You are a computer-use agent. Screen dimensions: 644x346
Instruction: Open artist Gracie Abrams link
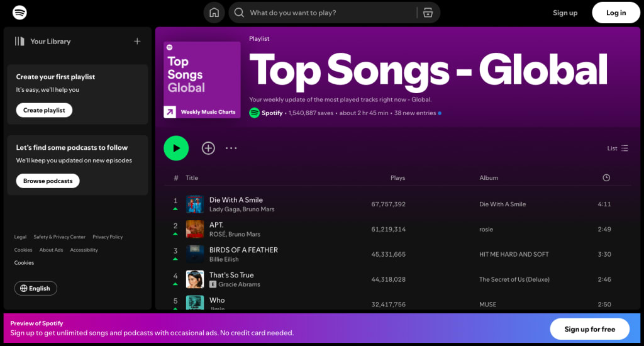[239, 284]
